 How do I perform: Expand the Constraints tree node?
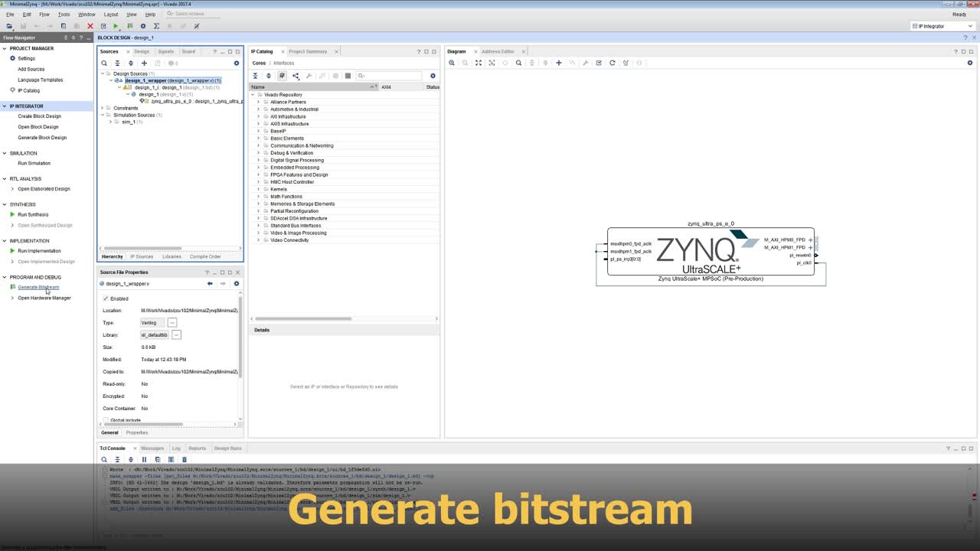coord(103,108)
